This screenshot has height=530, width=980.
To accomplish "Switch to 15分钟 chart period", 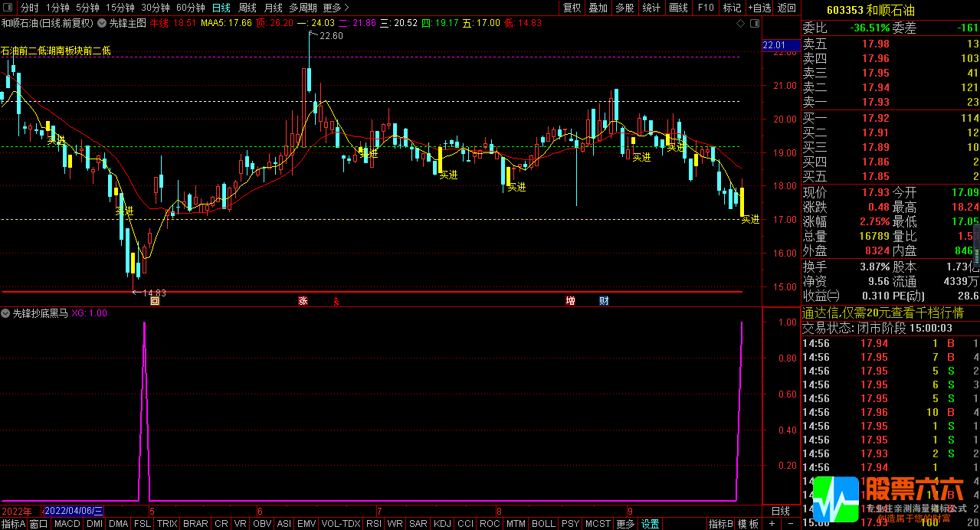I will click(120, 8).
